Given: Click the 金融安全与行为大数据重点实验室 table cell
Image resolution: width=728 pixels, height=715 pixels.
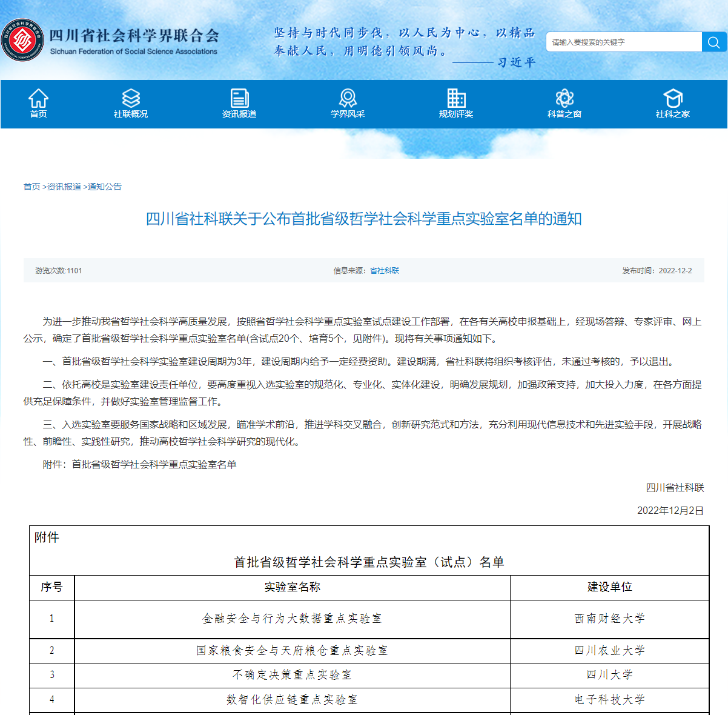Looking at the screenshot, I should pos(292,619).
